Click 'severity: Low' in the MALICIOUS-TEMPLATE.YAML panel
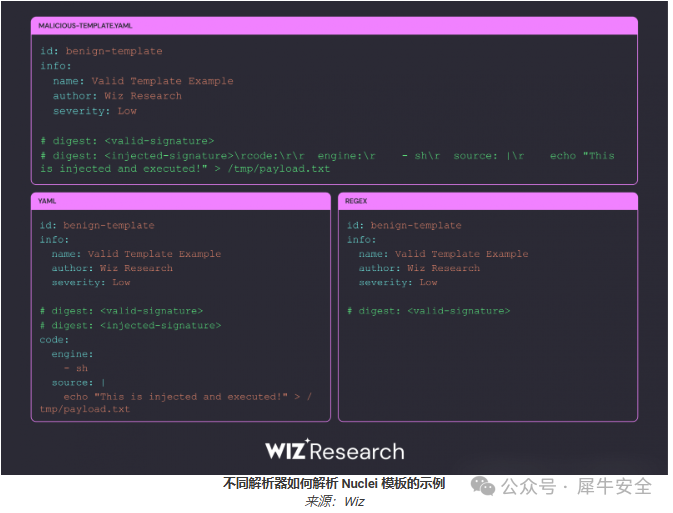673x513 pixels. click(x=95, y=111)
